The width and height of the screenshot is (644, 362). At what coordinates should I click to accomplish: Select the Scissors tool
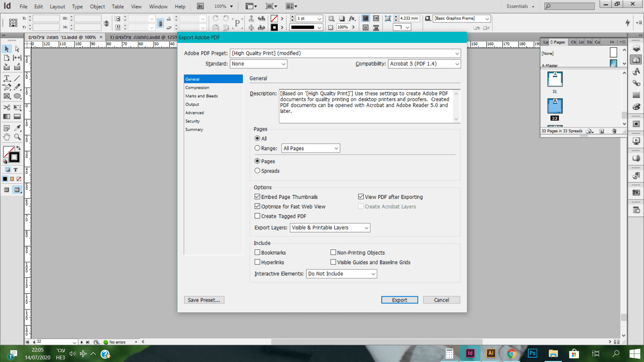click(x=6, y=107)
